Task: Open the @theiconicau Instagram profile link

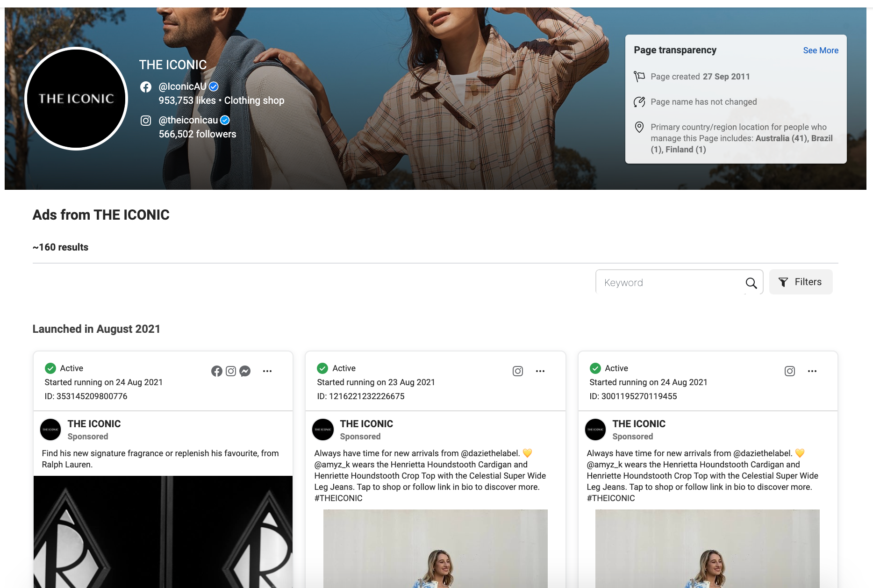Action: click(188, 121)
